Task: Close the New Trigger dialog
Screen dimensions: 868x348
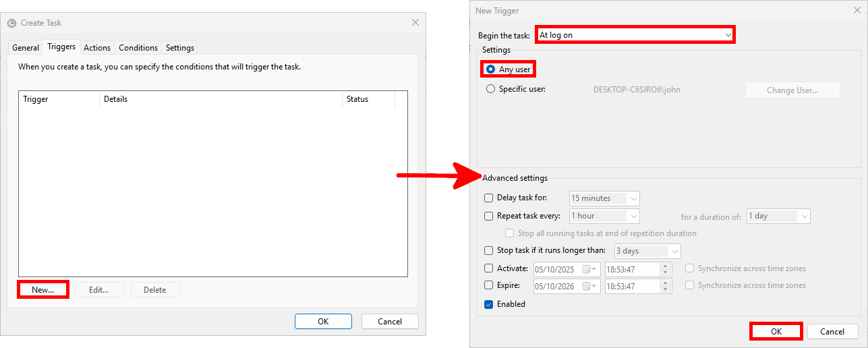Action: click(857, 11)
